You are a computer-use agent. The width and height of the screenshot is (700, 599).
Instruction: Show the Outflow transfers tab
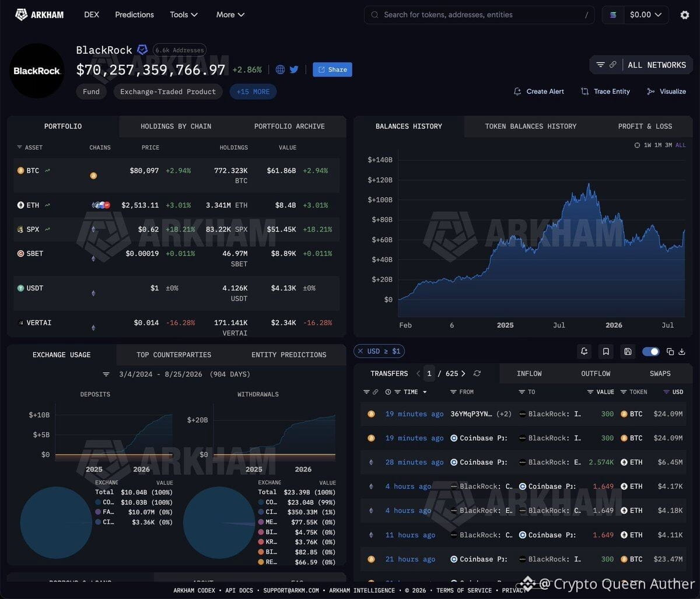[x=596, y=373]
